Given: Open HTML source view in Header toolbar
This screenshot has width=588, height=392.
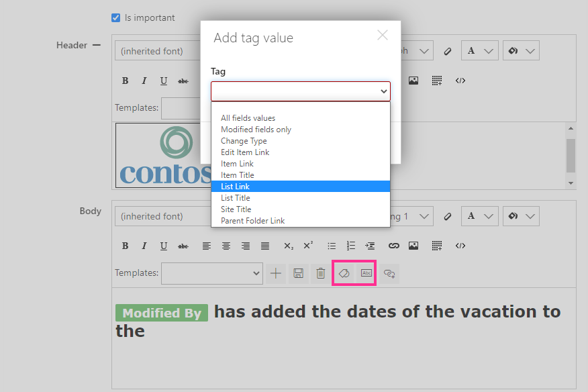Looking at the screenshot, I should coord(460,81).
